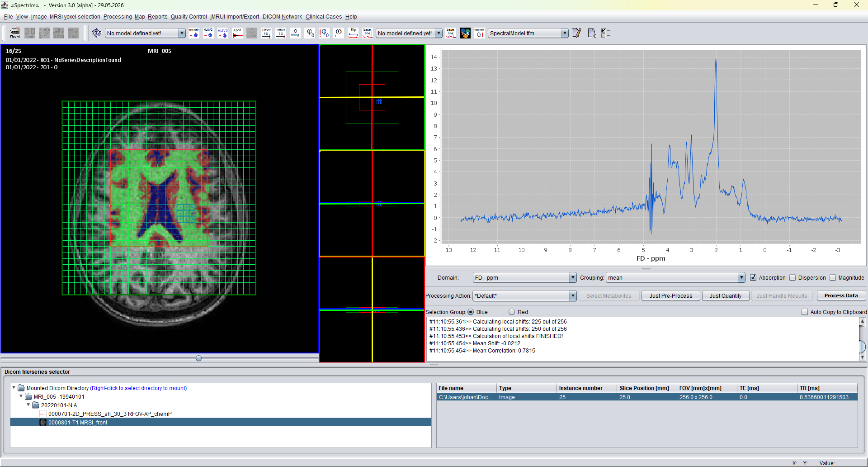Image resolution: width=868 pixels, height=467 pixels.
Task: Click the Offset TD correction icon
Action: click(x=281, y=33)
